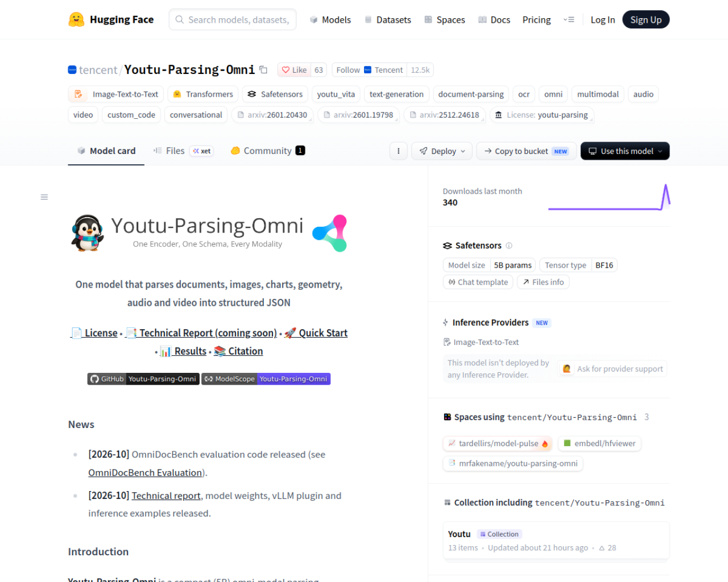728x582 pixels.
Task: Copy model name with the copy icon
Action: tap(263, 69)
